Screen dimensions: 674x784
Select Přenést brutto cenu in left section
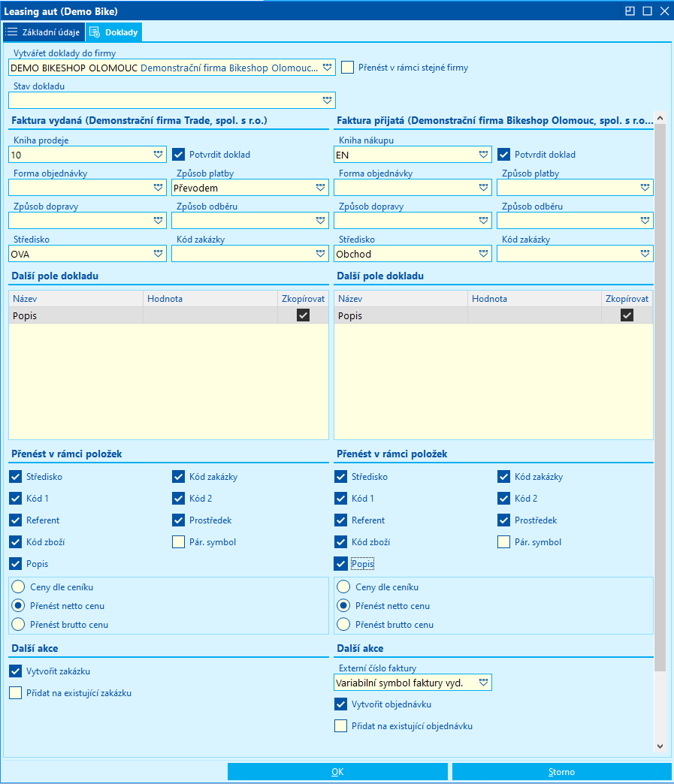click(18, 624)
